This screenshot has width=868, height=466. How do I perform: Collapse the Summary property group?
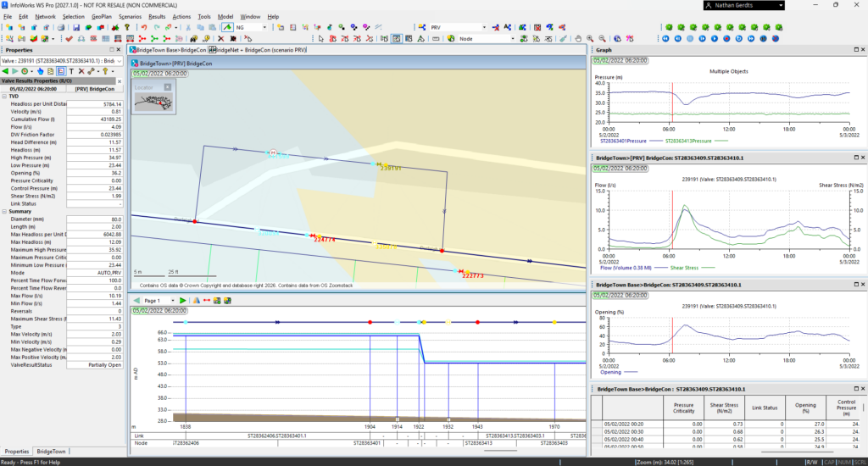[x=4, y=212]
